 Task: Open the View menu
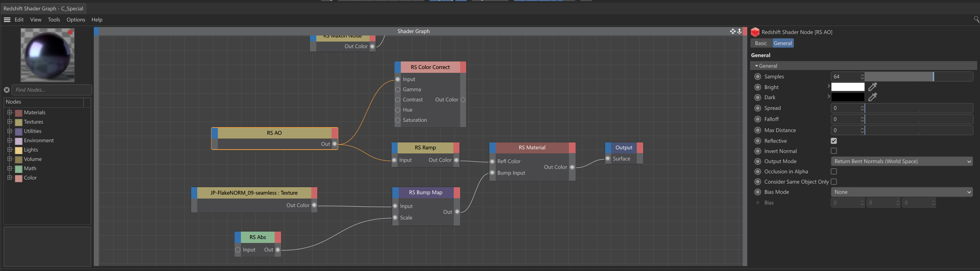tap(36, 20)
